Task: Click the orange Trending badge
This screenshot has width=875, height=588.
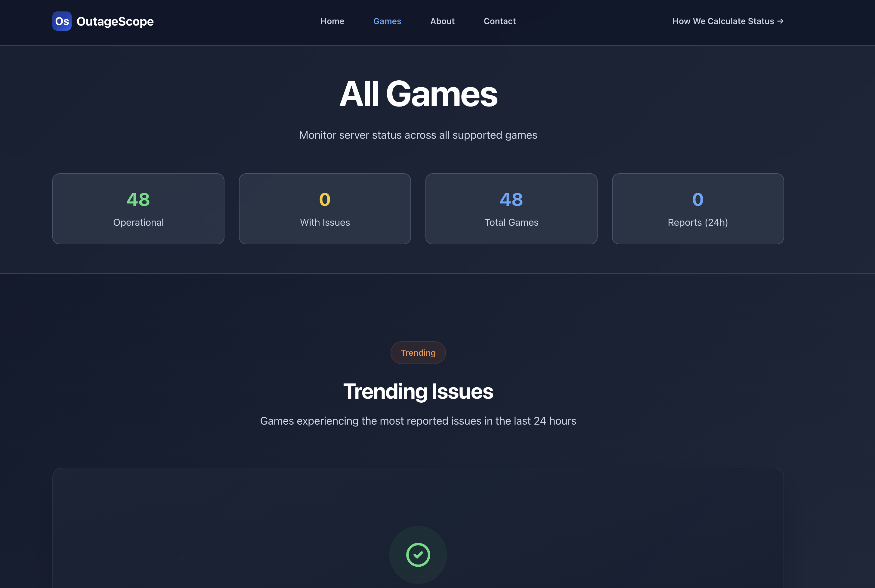Action: point(418,352)
